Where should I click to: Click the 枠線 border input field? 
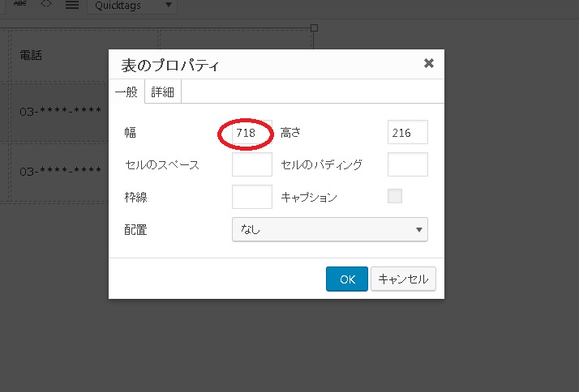point(251,197)
